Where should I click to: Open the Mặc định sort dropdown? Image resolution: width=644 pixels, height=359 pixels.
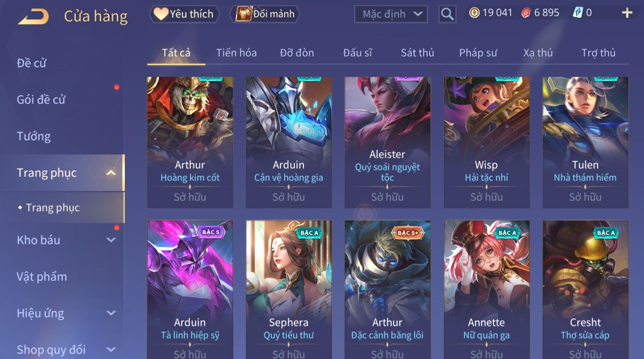tap(391, 14)
